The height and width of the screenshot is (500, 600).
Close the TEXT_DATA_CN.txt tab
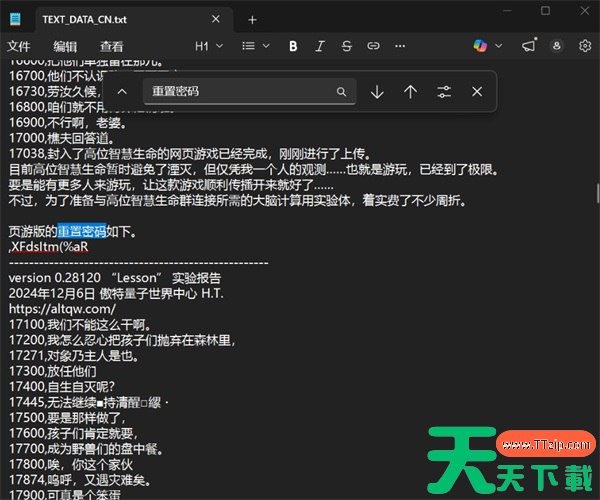tap(216, 19)
